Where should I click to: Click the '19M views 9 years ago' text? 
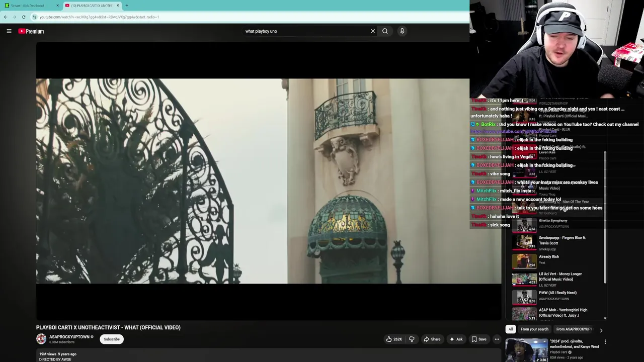pyautogui.click(x=58, y=354)
